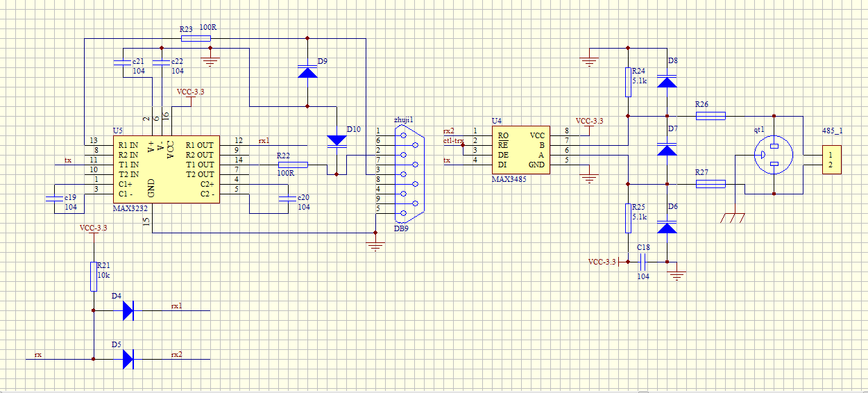This screenshot has height=393, width=868.
Task: Click the DB9 label text
Action: pos(401,228)
